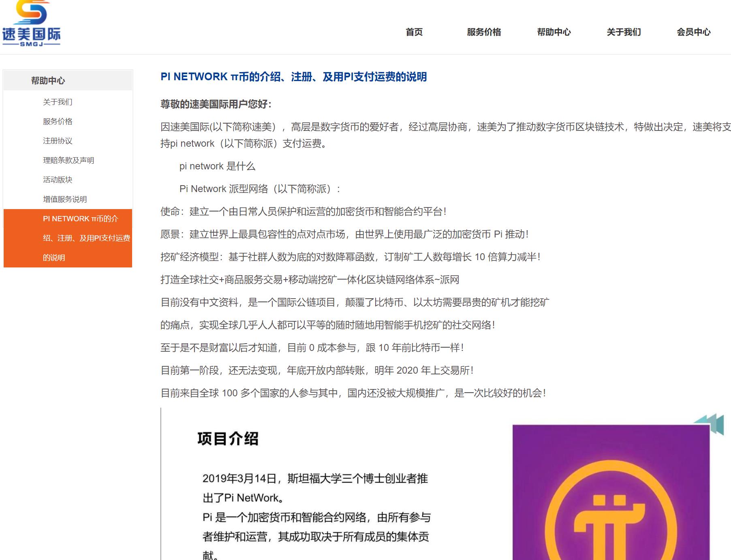The image size is (731, 560).
Task: Click the 帮助中心 sidebar header
Action: click(x=68, y=80)
